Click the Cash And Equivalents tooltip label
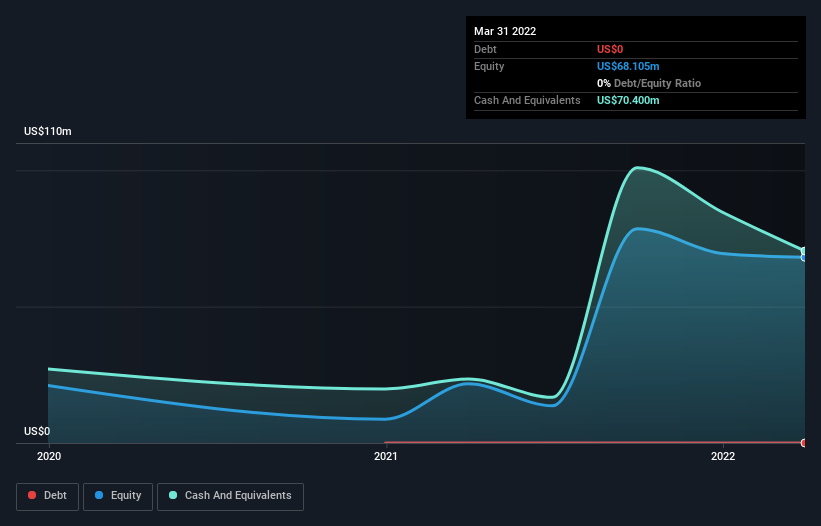Screen dimensions: 821x526 [x=527, y=100]
